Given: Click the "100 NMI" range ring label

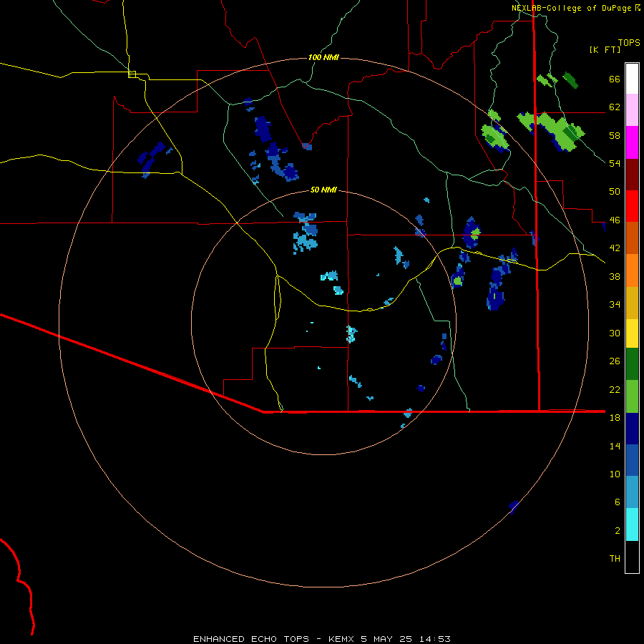Looking at the screenshot, I should pyautogui.click(x=323, y=57).
